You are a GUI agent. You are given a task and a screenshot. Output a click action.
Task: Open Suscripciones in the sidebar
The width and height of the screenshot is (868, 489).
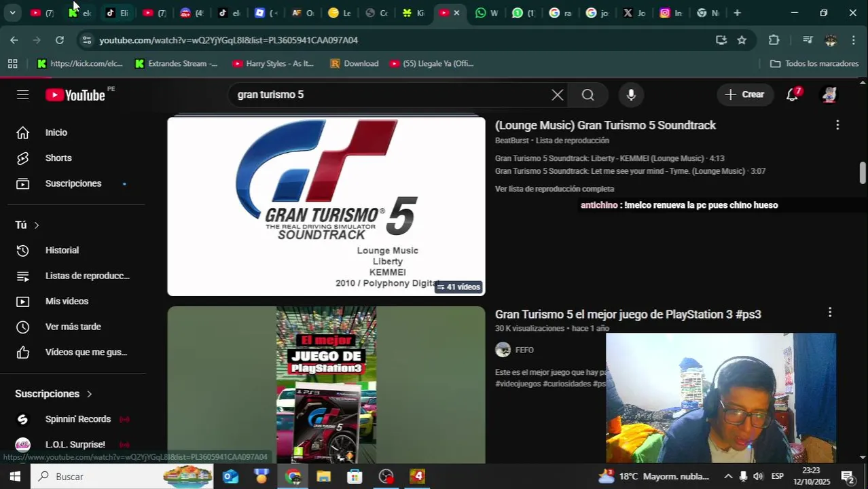73,183
